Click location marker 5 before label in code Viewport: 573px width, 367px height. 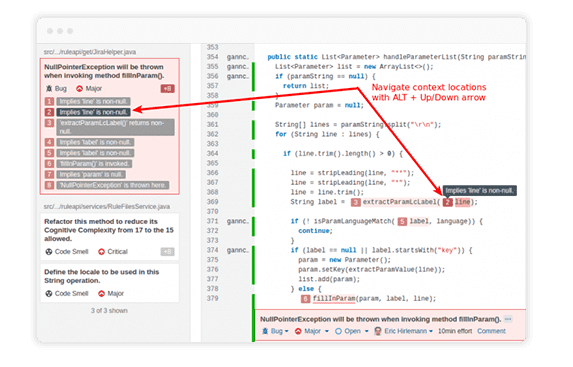[402, 222]
